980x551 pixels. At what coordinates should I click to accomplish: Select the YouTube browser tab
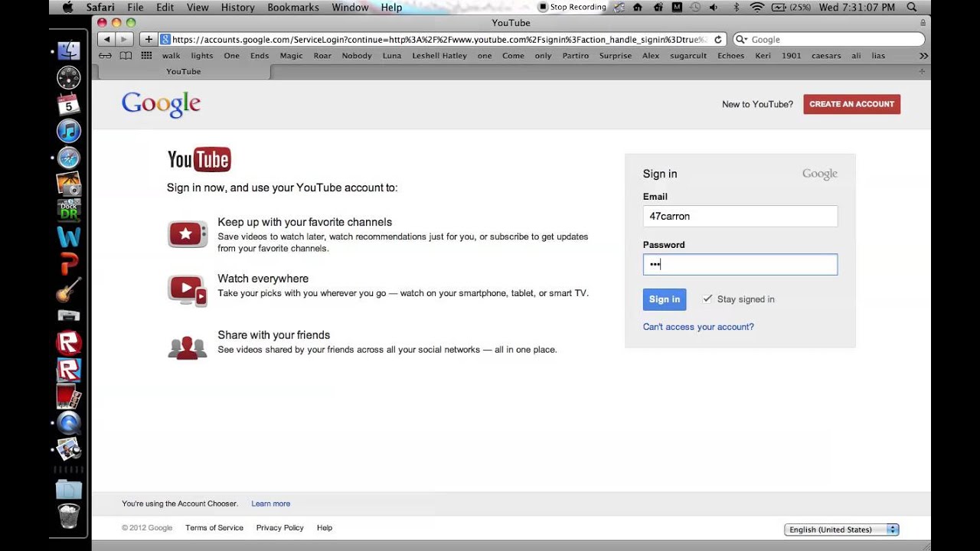click(183, 71)
